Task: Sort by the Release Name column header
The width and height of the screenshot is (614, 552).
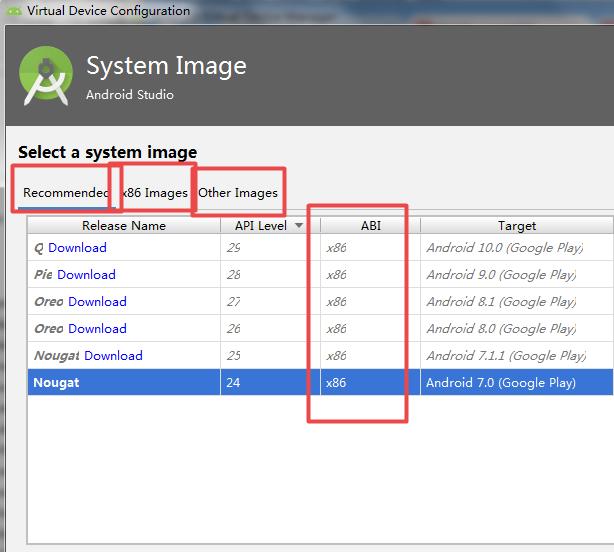Action: point(124,226)
